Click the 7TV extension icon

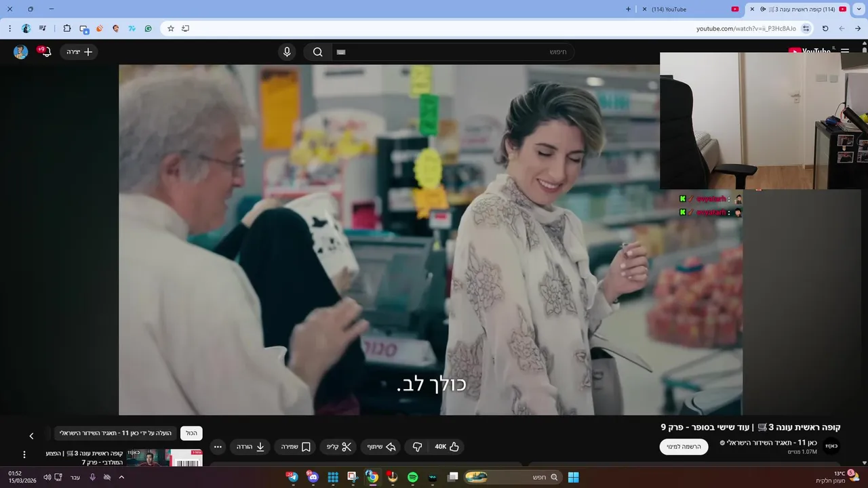(x=132, y=28)
